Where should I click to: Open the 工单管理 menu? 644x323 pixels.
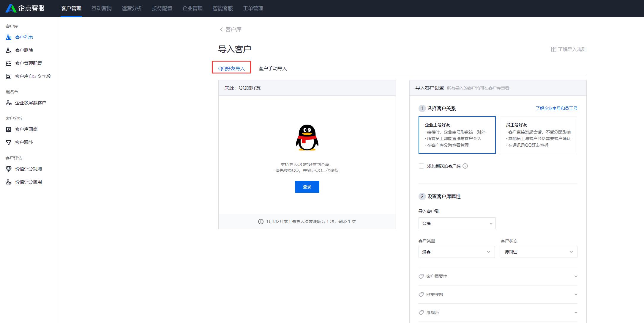tap(253, 8)
